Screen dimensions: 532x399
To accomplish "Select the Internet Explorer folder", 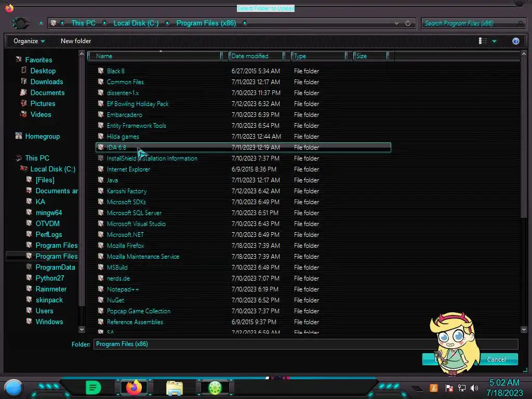I will coord(128,169).
